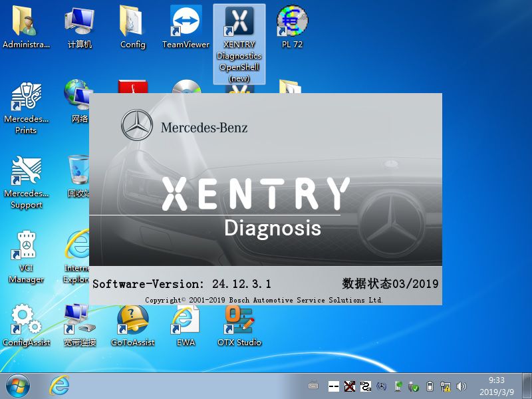Select the Mercedes Support wrench shortcut
532x399 pixels.
coord(26,182)
